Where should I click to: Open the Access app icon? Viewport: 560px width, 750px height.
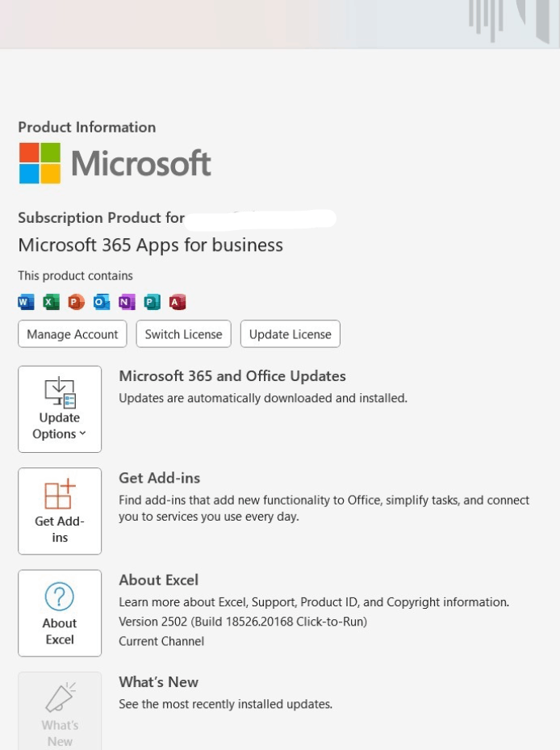coord(178,301)
